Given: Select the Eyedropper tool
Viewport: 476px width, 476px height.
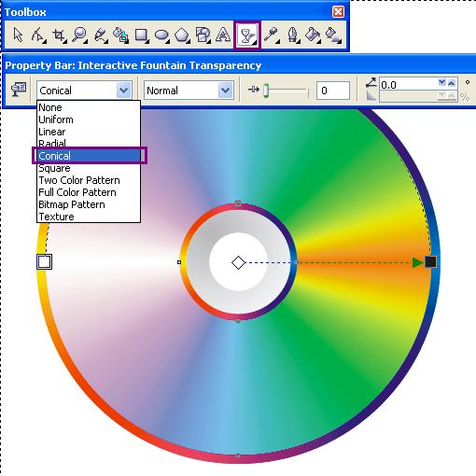Looking at the screenshot, I should tap(272, 35).
